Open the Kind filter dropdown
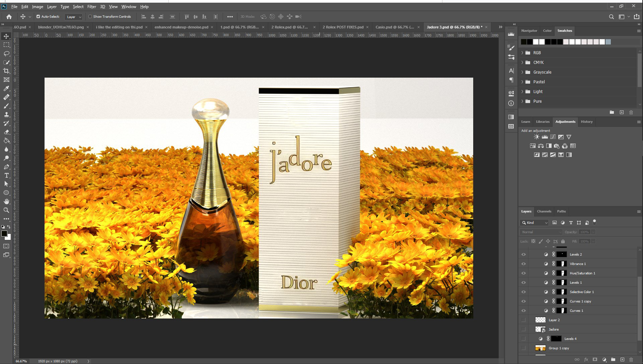The image size is (643, 364). tap(534, 223)
